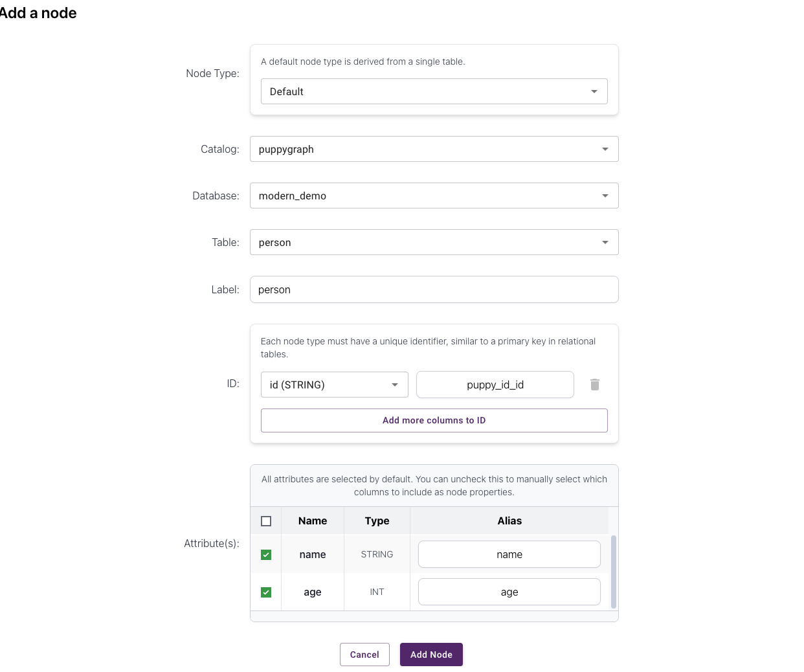Image resolution: width=804 pixels, height=672 pixels.
Task: Toggle the select-all attributes checkbox in the header
Action: (x=266, y=521)
